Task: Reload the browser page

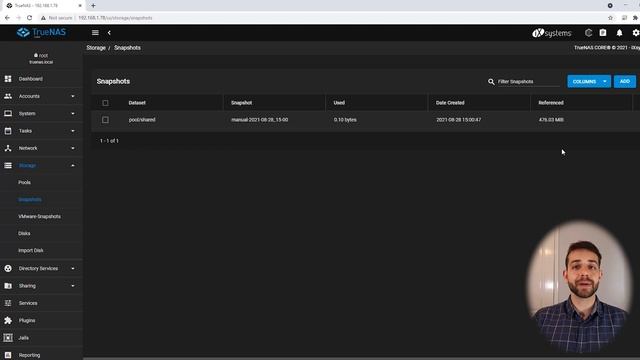Action: pos(29,18)
